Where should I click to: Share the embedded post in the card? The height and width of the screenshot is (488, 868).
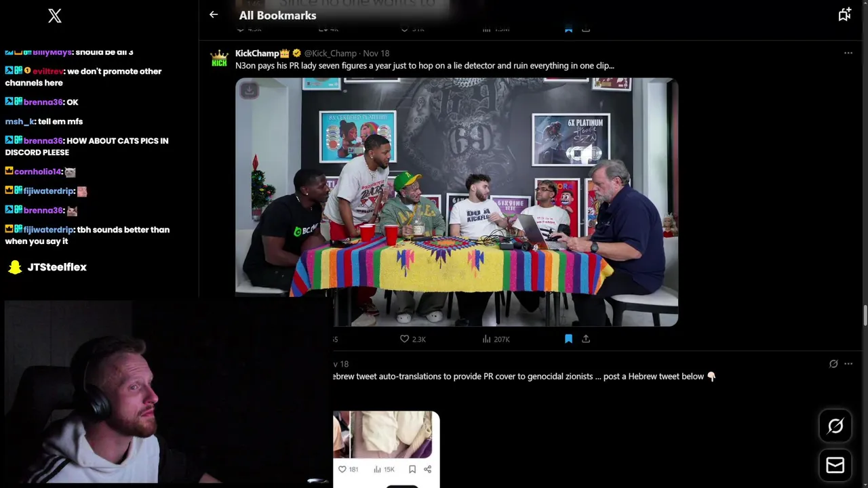(427, 469)
